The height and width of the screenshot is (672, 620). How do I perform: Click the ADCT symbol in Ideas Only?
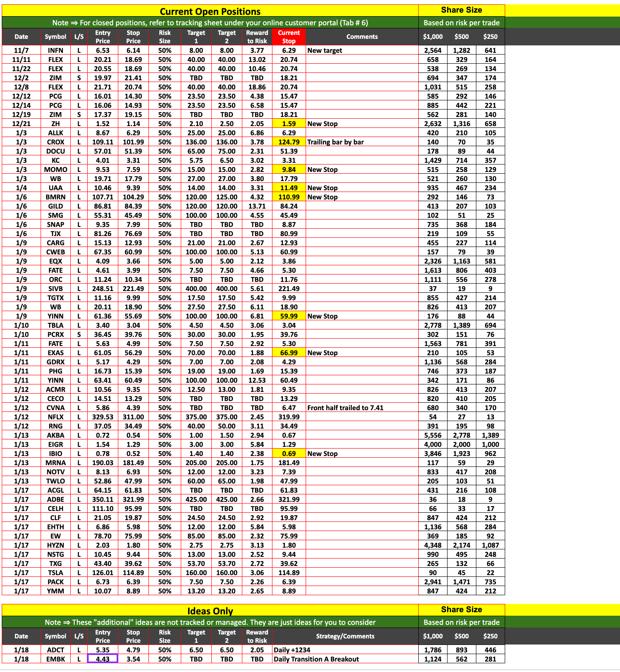point(55,650)
